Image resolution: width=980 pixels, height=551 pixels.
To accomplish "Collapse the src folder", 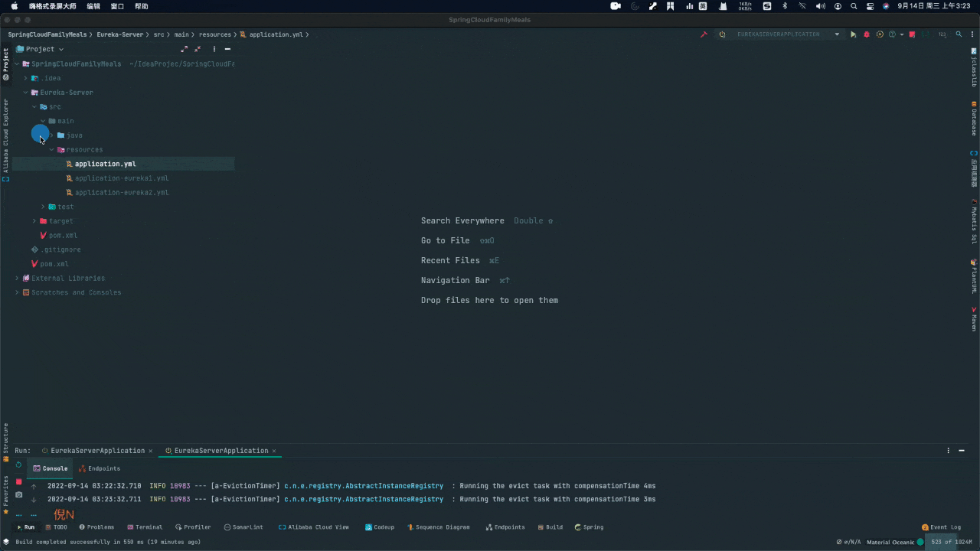I will (x=34, y=107).
